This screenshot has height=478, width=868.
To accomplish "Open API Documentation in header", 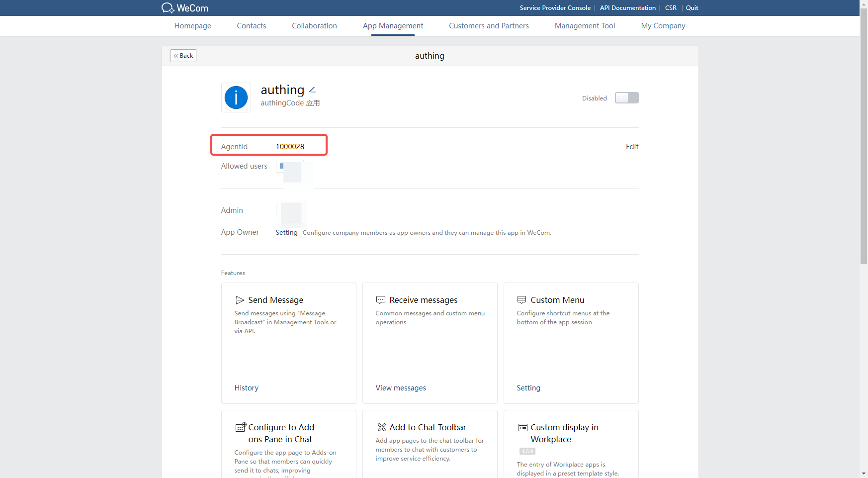I will pyautogui.click(x=627, y=8).
